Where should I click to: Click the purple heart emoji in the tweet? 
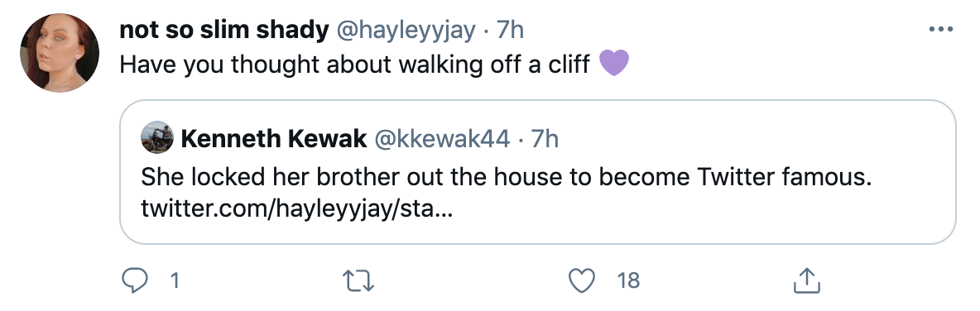coord(614,63)
